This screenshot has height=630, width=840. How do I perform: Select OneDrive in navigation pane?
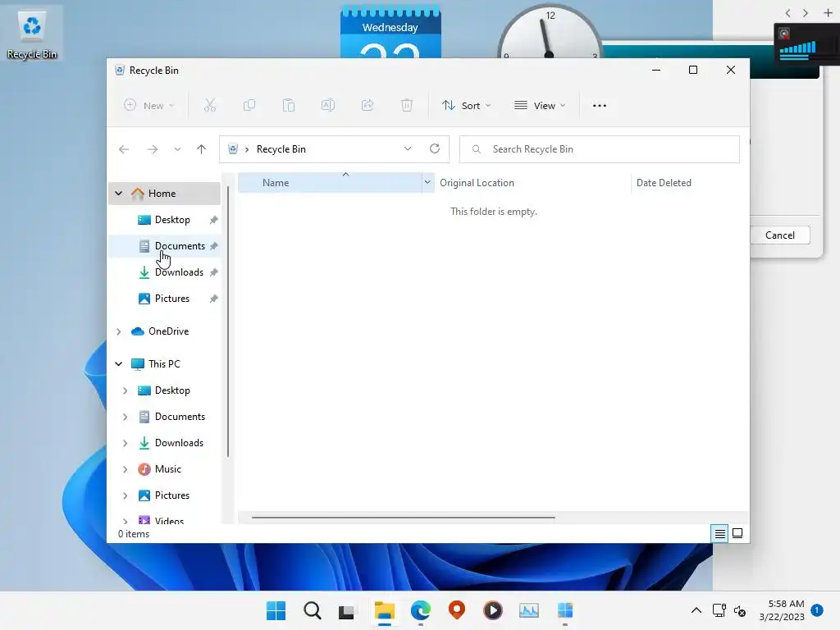tap(164, 331)
